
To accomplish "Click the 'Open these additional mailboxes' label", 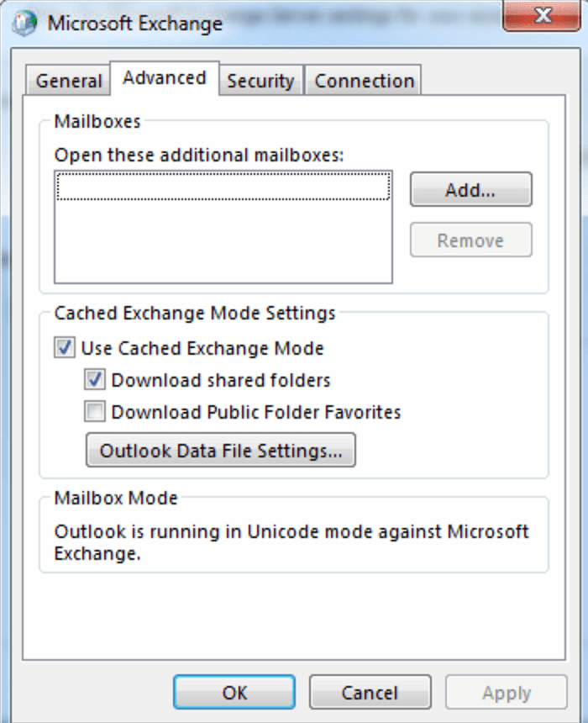I will 199,155.
